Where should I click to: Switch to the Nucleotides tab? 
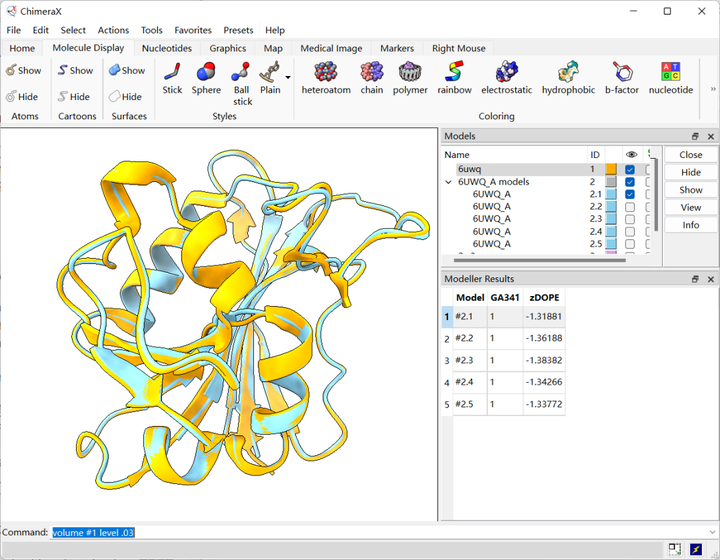pos(167,48)
